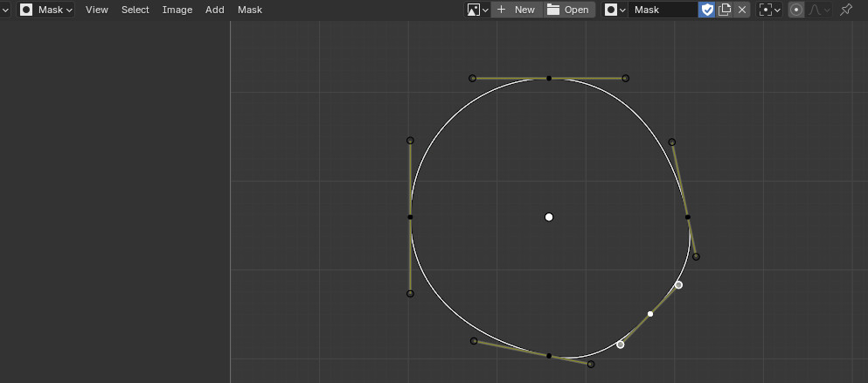Select the lower handle of the left point

410,293
